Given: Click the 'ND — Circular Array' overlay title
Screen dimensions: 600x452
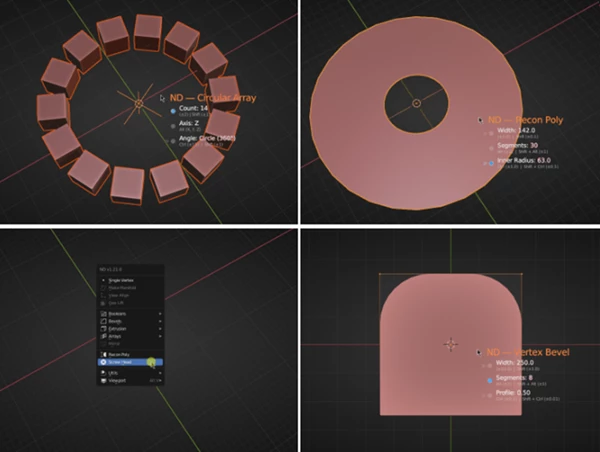Looking at the screenshot, I should pos(213,98).
